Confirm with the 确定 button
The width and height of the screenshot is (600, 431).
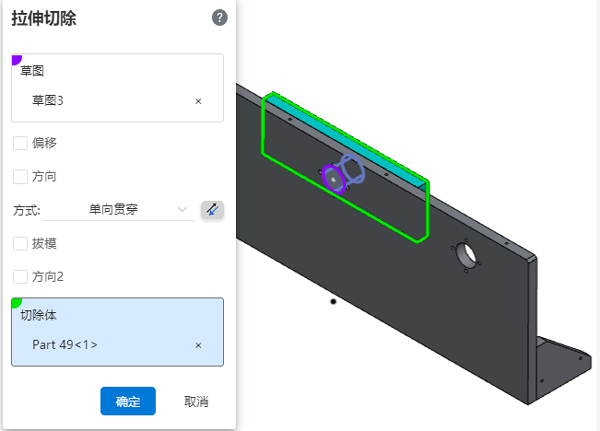[x=128, y=401]
